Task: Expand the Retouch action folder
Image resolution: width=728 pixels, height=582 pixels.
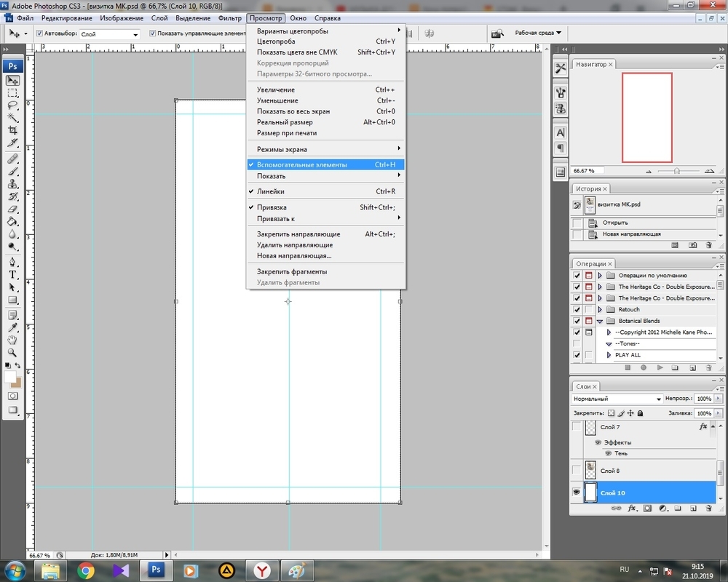Action: pyautogui.click(x=600, y=309)
